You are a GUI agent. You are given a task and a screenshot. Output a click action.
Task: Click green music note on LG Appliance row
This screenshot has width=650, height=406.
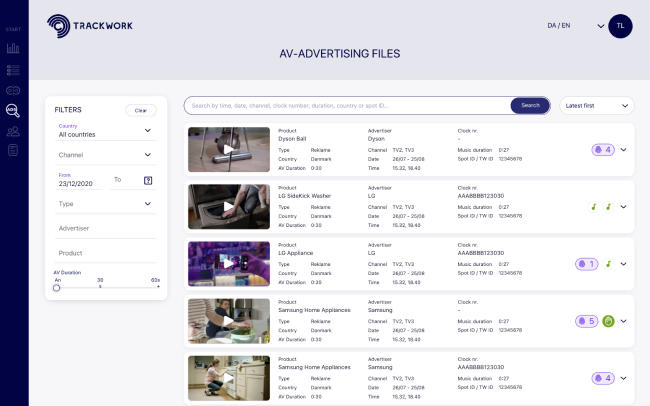[608, 264]
